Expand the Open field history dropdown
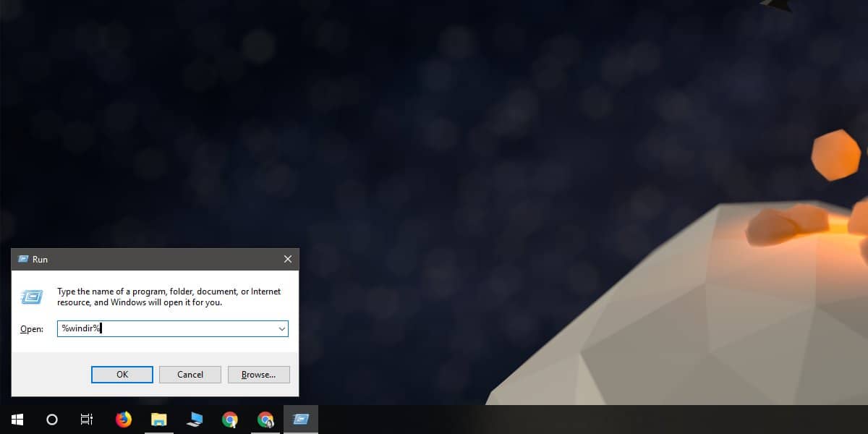 point(281,329)
